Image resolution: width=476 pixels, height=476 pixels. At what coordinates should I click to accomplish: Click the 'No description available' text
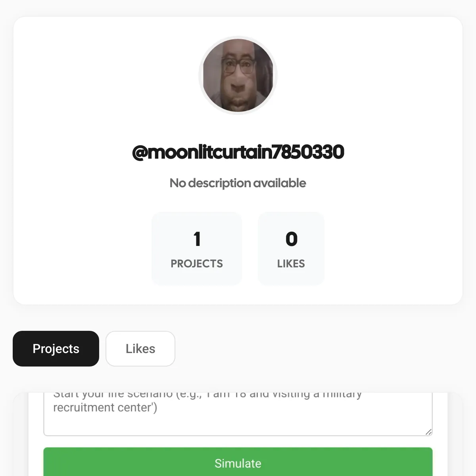[x=238, y=183]
